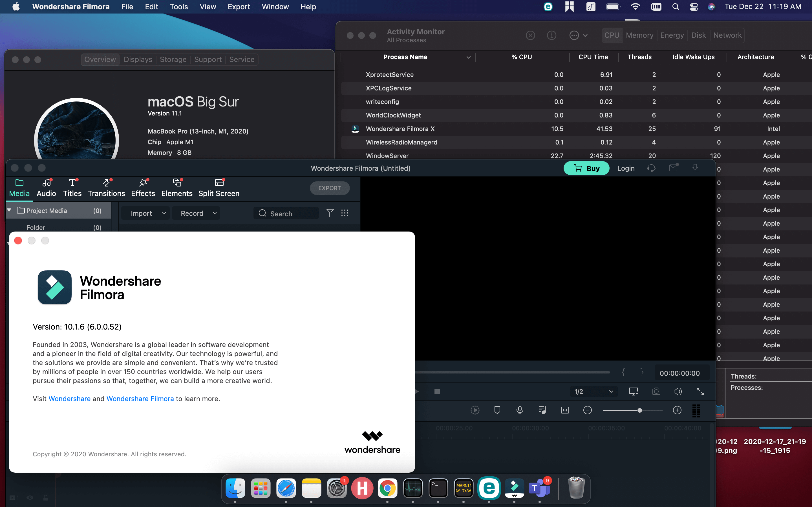Click the timeline zoom slider handle
The image size is (812, 507).
pyautogui.click(x=639, y=410)
